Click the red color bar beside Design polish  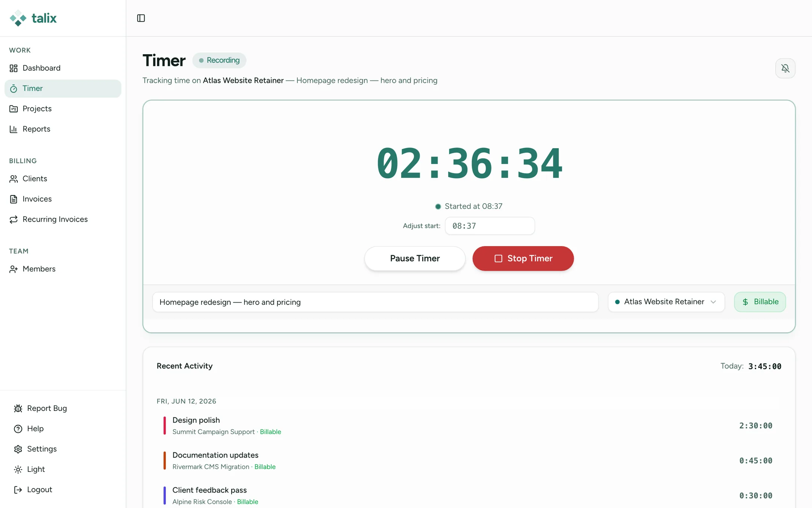164,426
